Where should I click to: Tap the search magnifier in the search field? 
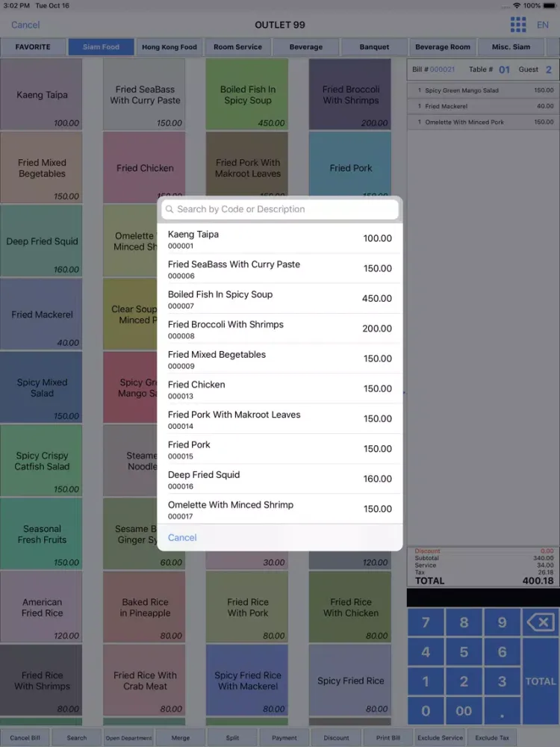coord(169,210)
